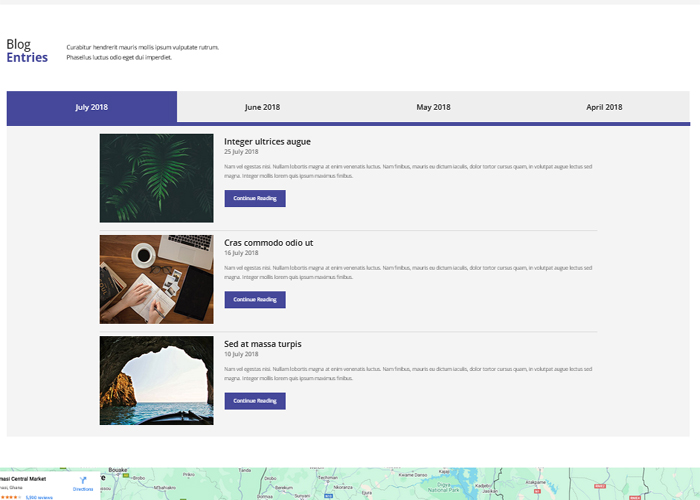This screenshot has height=500, width=700.
Task: Click the Bouake city label on map
Action: pos(119,468)
